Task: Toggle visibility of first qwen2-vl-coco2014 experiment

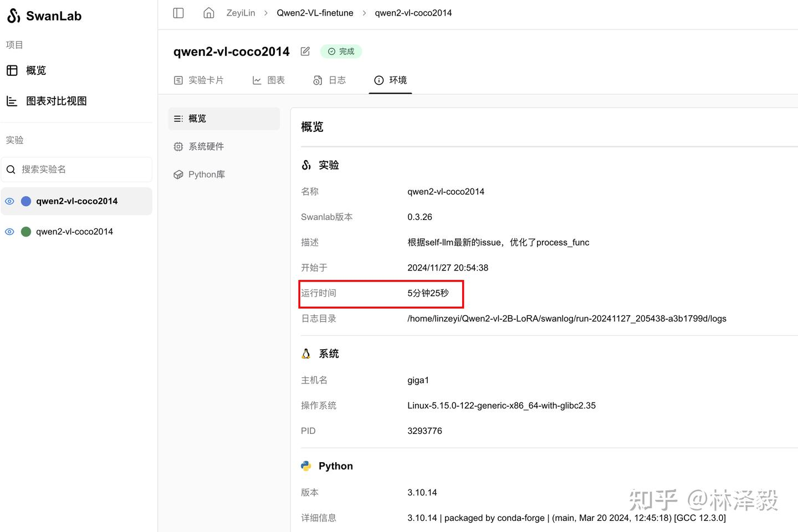Action: (9, 201)
